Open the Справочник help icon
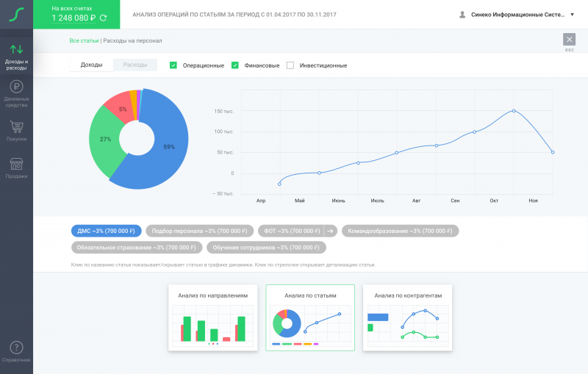This screenshot has height=374, width=588. pyautogui.click(x=16, y=348)
